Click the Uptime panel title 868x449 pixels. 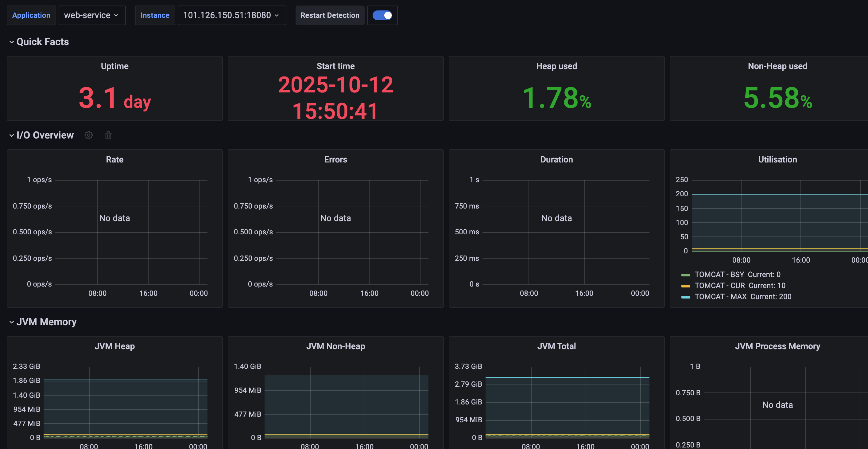pyautogui.click(x=114, y=66)
